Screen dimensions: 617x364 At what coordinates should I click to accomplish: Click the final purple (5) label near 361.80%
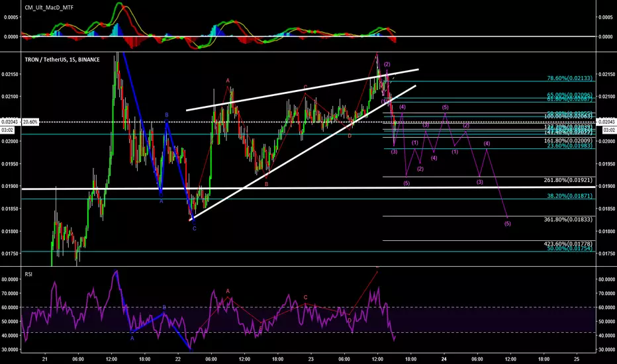508,224
